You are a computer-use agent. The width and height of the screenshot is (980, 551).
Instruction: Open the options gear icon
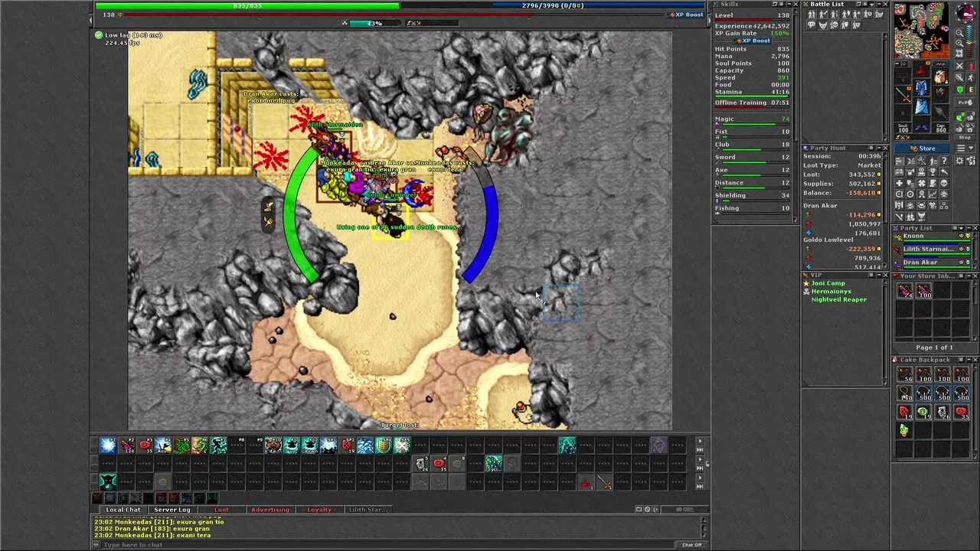pyautogui.click(x=959, y=161)
